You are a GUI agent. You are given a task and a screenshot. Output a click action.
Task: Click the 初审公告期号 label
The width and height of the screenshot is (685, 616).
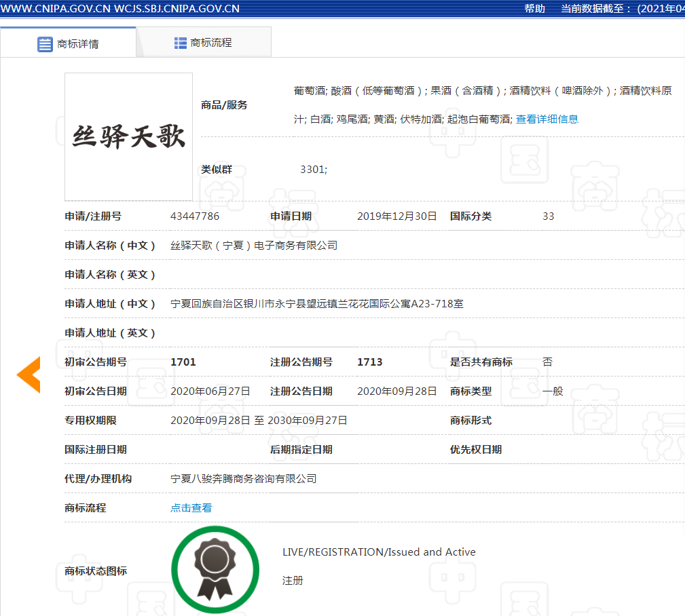coord(96,362)
